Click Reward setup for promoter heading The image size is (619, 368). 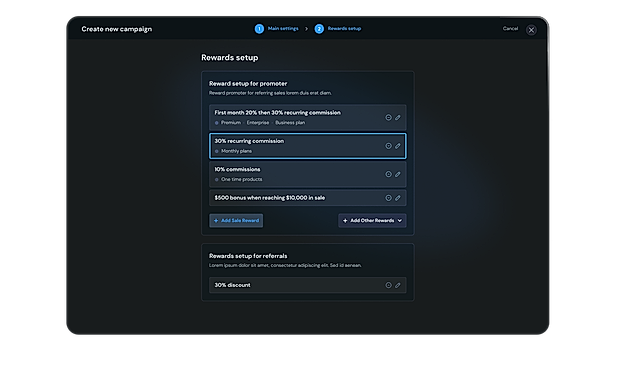(x=248, y=84)
